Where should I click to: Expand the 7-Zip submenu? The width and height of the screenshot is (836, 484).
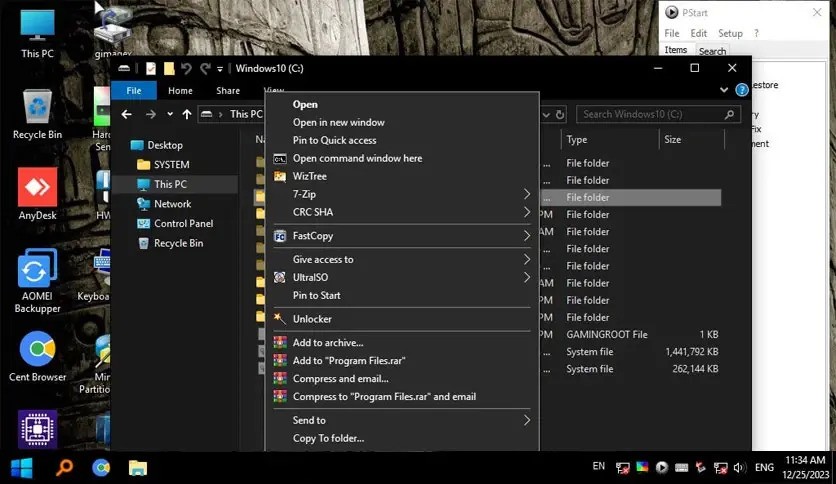coord(527,194)
